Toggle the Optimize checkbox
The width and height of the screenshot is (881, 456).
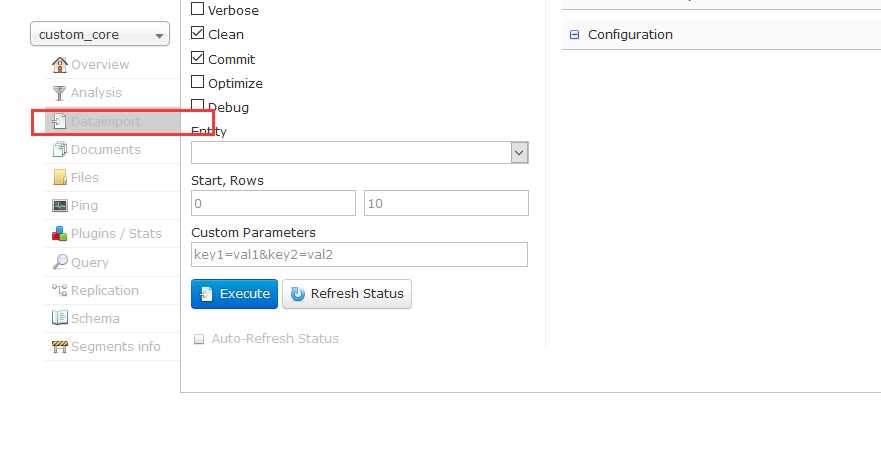tap(198, 83)
